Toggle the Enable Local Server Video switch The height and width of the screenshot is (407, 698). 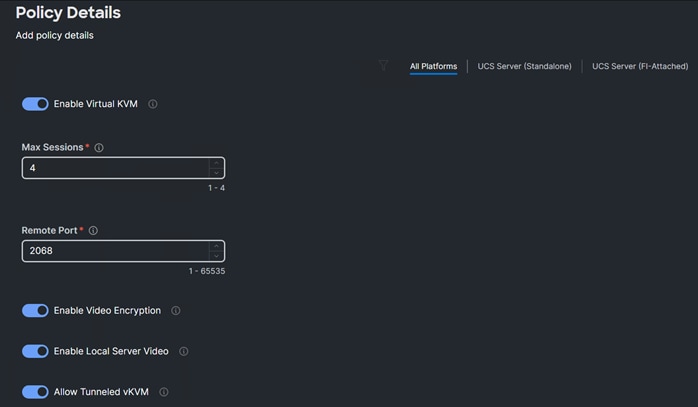point(35,351)
